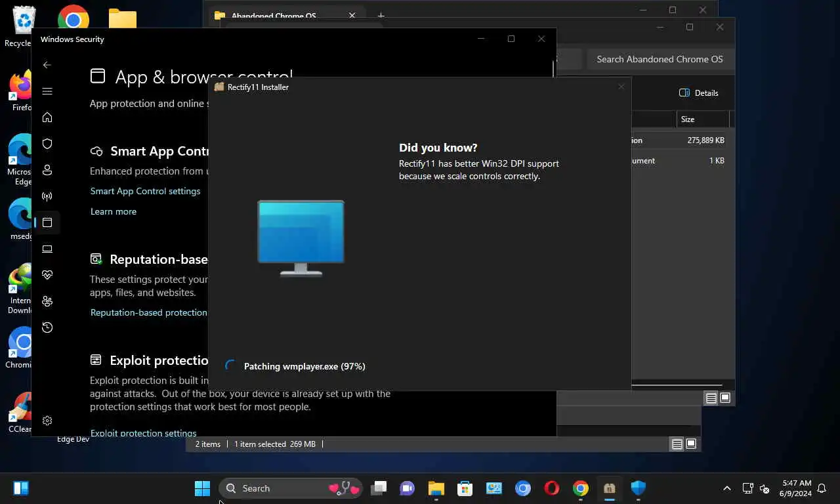840x504 pixels.
Task: Click Learn more under Smart App Control
Action: tap(114, 211)
